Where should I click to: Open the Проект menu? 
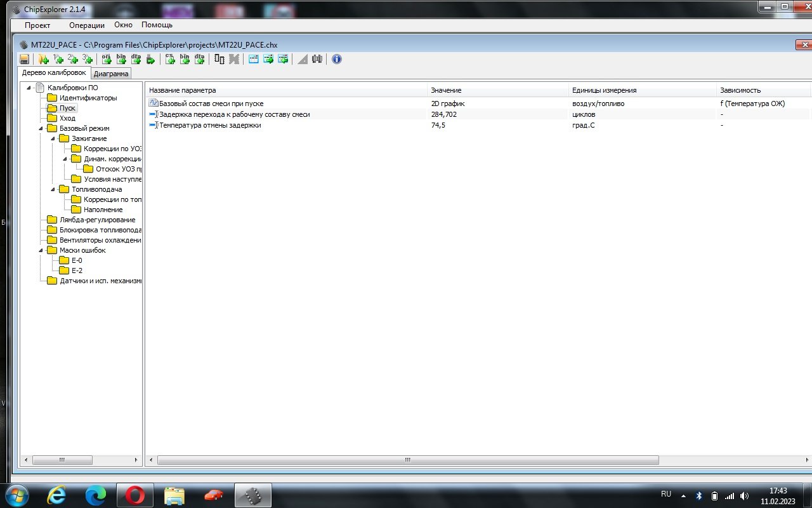tap(37, 25)
